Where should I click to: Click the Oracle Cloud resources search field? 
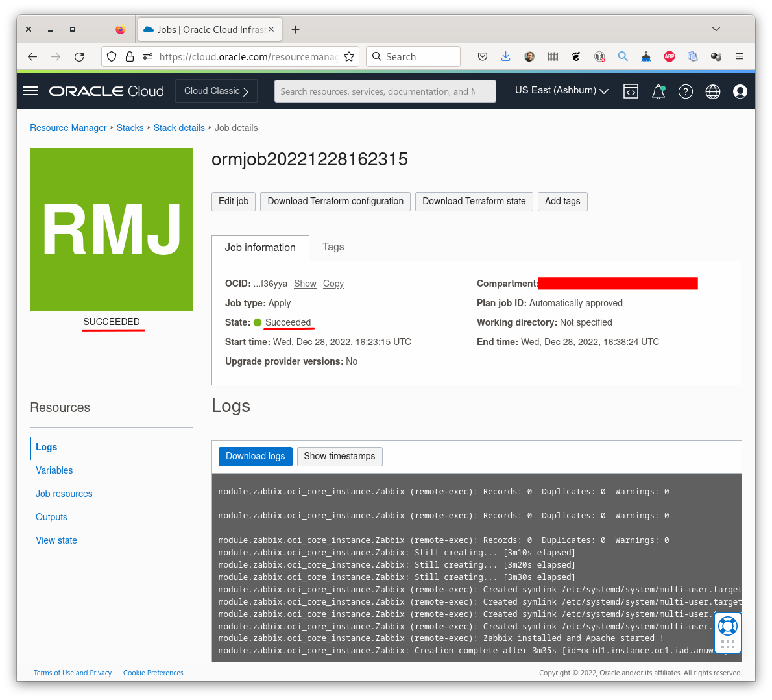coord(385,91)
